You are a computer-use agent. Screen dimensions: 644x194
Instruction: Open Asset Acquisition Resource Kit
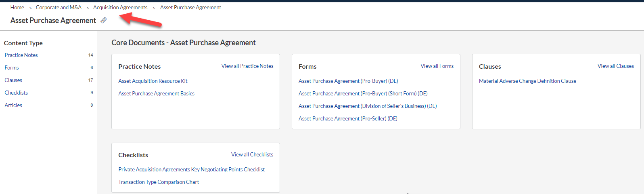[153, 81]
